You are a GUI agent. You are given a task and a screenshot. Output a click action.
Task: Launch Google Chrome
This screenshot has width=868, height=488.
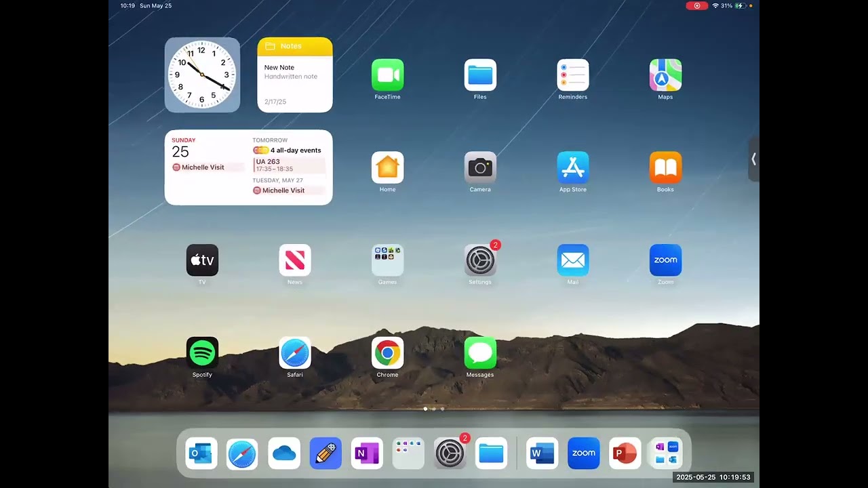387,353
